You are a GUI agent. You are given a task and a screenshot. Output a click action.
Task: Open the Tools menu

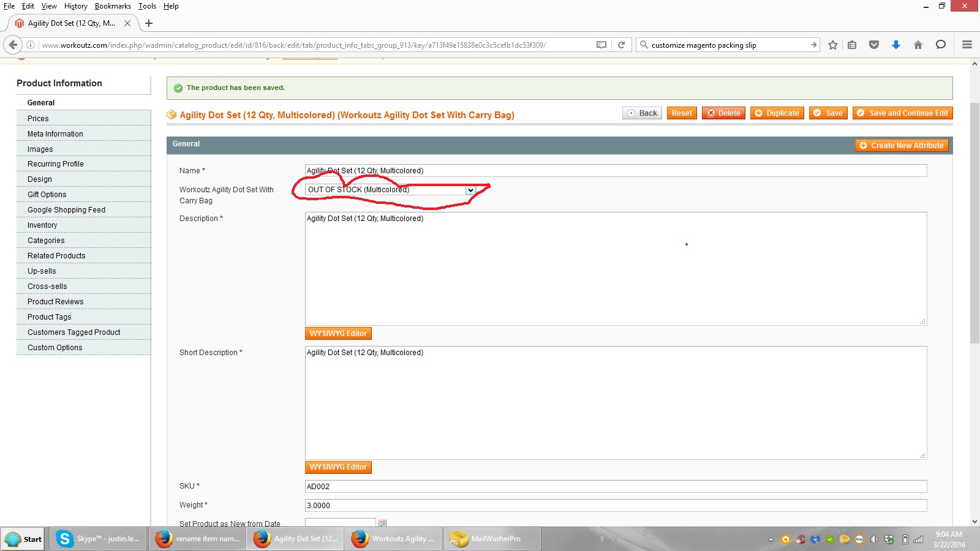point(147,6)
